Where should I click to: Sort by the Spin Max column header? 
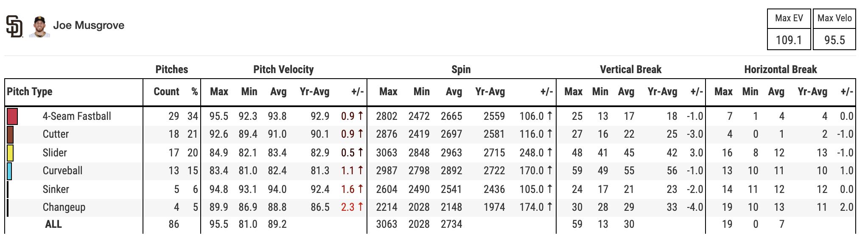pos(388,92)
